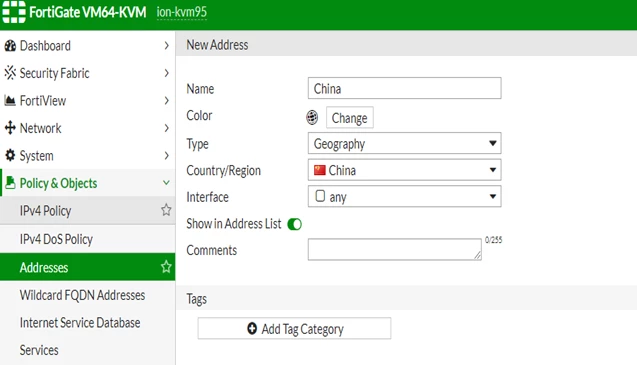Click the FortiGate logo icon
Viewport: 637px width, 365px height.
[14, 12]
